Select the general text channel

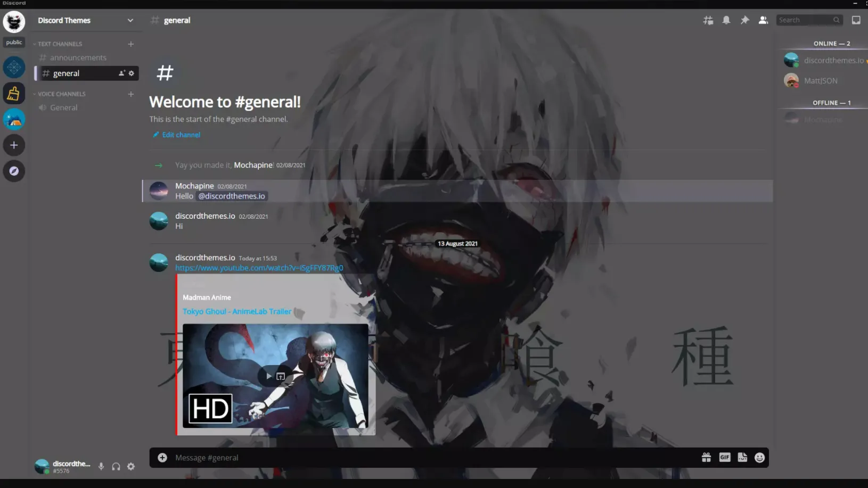pos(86,73)
